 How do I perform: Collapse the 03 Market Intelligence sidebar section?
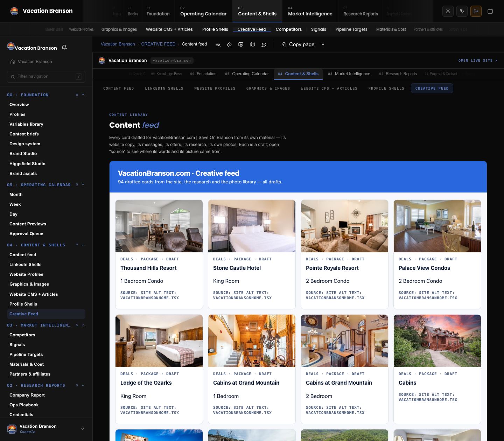tap(83, 325)
